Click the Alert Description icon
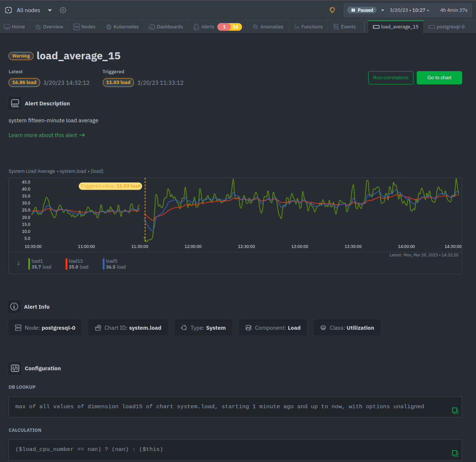 click(x=15, y=103)
